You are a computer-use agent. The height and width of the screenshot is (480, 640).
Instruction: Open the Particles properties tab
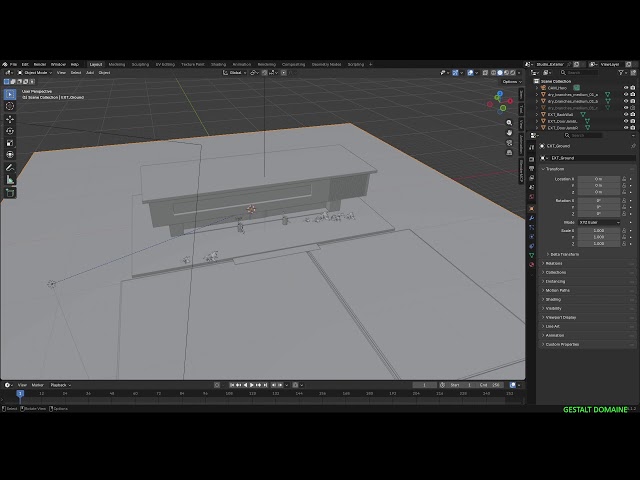tap(531, 227)
